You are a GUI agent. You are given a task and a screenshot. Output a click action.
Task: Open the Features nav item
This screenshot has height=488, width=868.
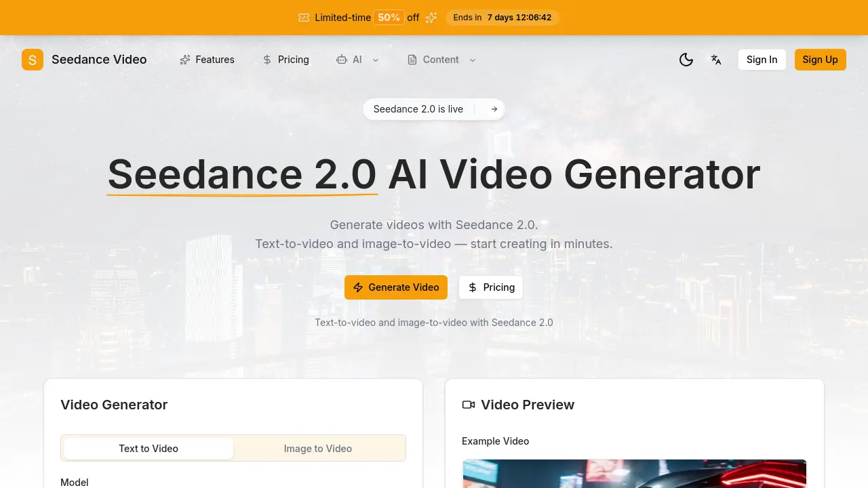coord(207,60)
